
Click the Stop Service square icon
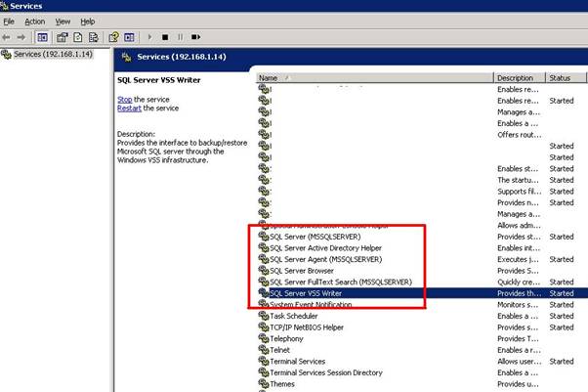[165, 37]
